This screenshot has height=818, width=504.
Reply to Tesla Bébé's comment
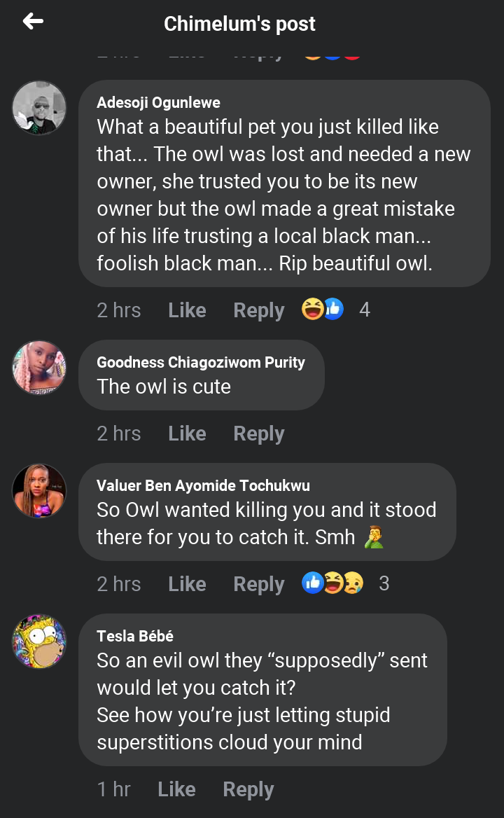[248, 789]
